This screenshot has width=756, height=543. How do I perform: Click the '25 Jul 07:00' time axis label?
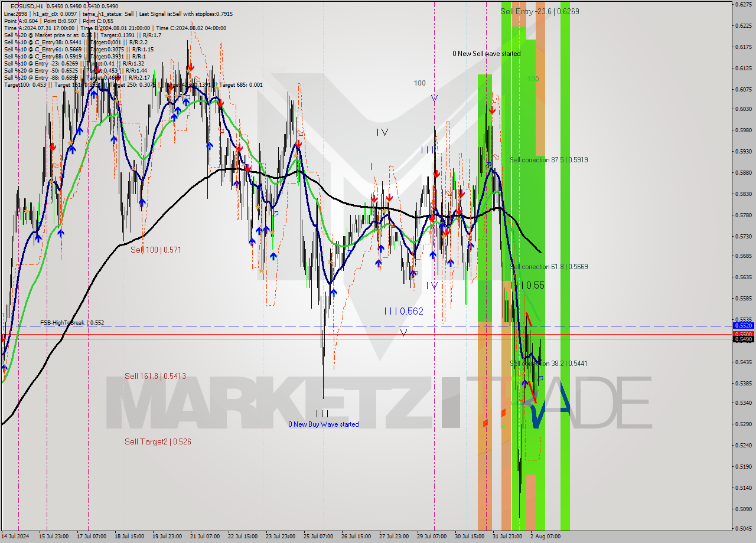pos(318,537)
